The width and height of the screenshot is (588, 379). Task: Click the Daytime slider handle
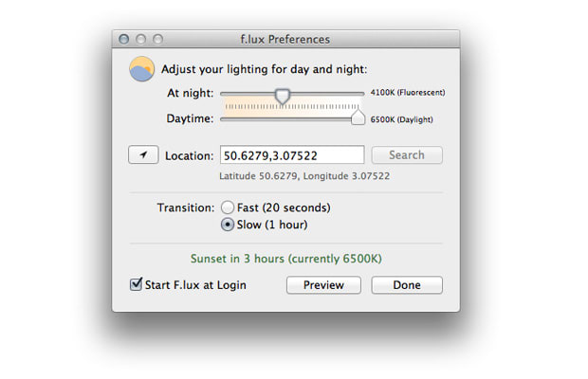(358, 117)
